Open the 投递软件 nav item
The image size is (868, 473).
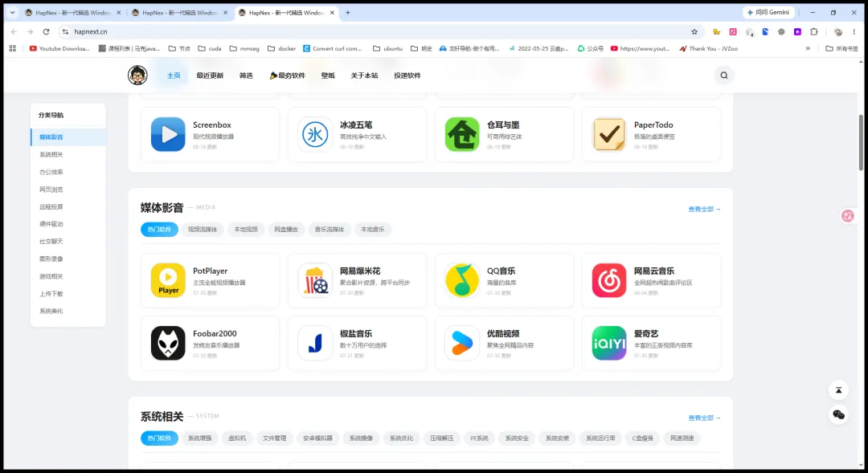(407, 75)
